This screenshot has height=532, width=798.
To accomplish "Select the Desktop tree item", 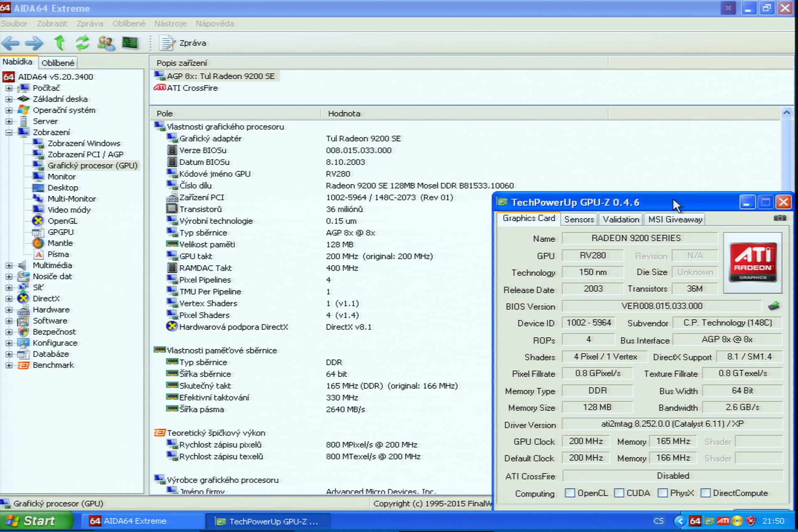I will click(63, 188).
